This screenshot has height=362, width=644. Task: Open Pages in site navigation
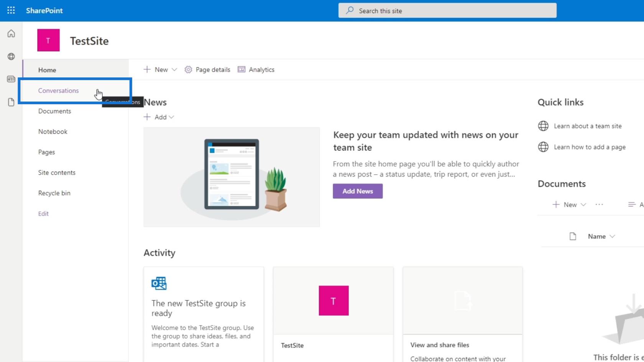(x=46, y=152)
